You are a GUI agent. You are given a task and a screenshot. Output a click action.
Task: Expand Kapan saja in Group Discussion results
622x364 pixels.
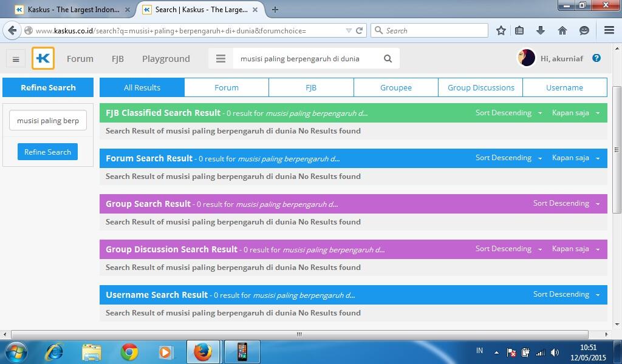[x=576, y=249]
